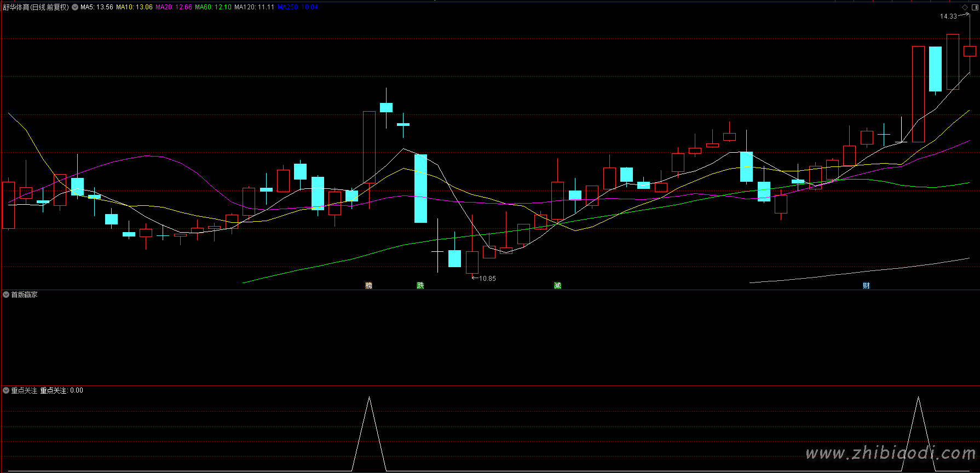Click the MA120 legend value
Viewport: 980px width, 473px height.
(x=254, y=7)
